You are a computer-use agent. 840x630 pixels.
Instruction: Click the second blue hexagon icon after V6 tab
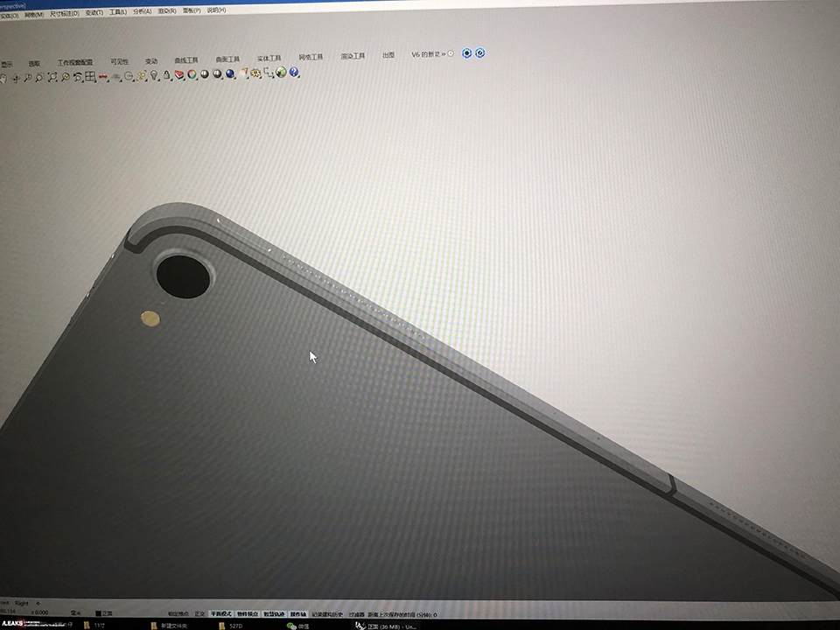pyautogui.click(x=480, y=52)
